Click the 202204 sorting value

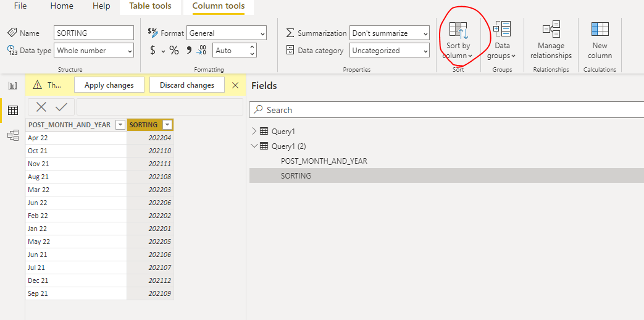tap(150, 138)
